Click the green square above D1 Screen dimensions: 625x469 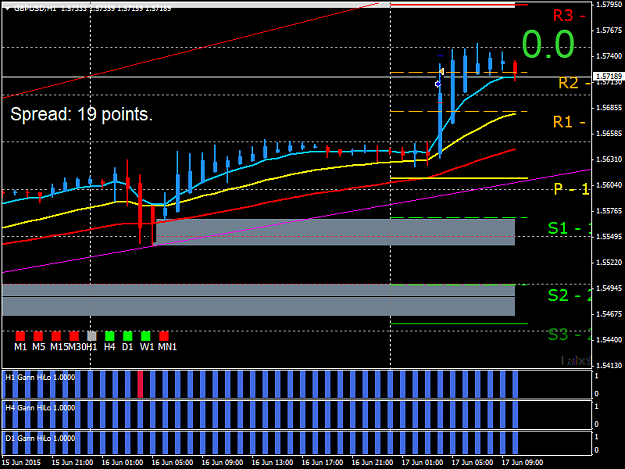[x=128, y=336]
